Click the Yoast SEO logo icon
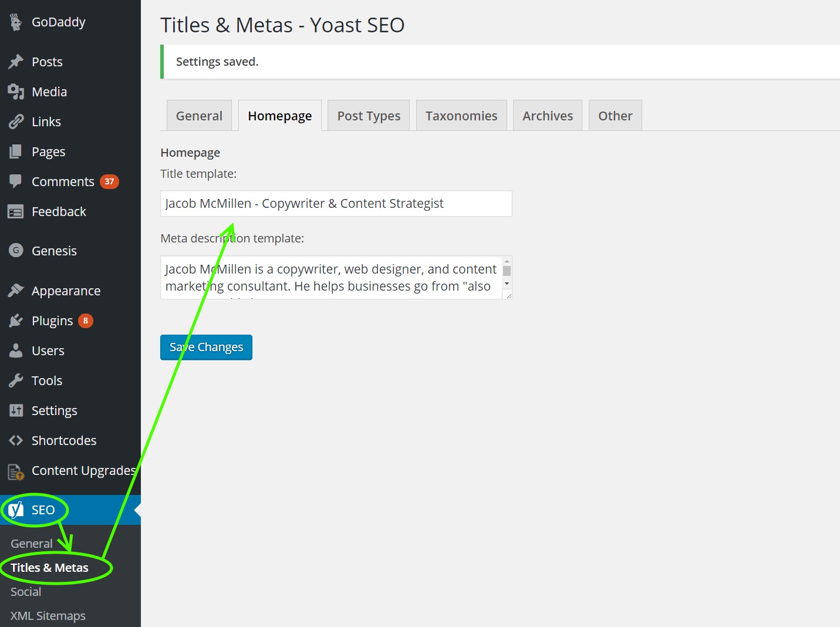Image resolution: width=840 pixels, height=627 pixels. click(16, 510)
